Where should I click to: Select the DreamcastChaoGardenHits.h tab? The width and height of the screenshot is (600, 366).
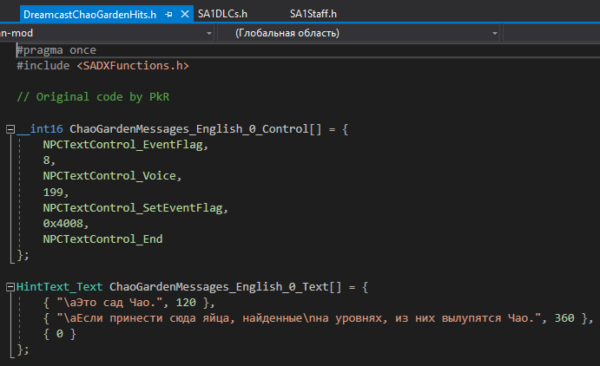tap(90, 15)
